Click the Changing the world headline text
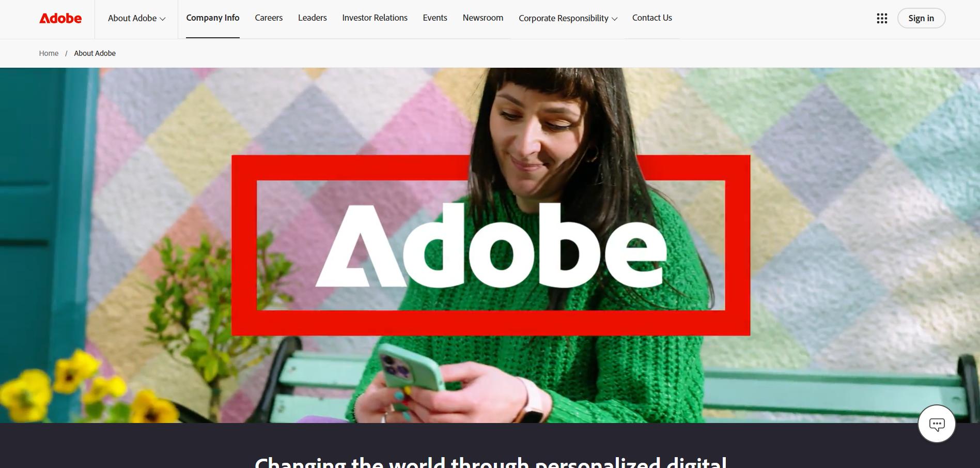980x468 pixels. 491,462
